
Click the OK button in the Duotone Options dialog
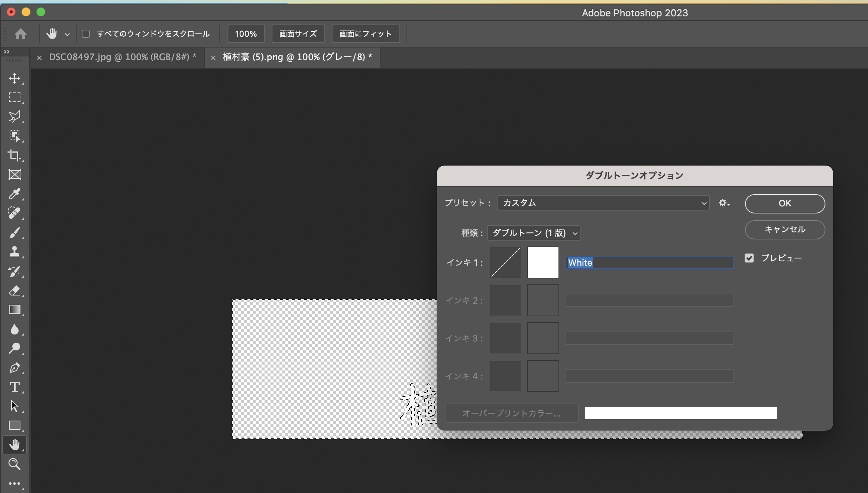click(785, 203)
